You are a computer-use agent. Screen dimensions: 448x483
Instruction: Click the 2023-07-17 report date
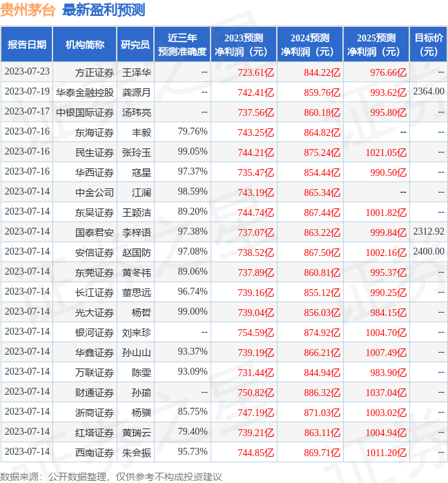[x=27, y=112]
